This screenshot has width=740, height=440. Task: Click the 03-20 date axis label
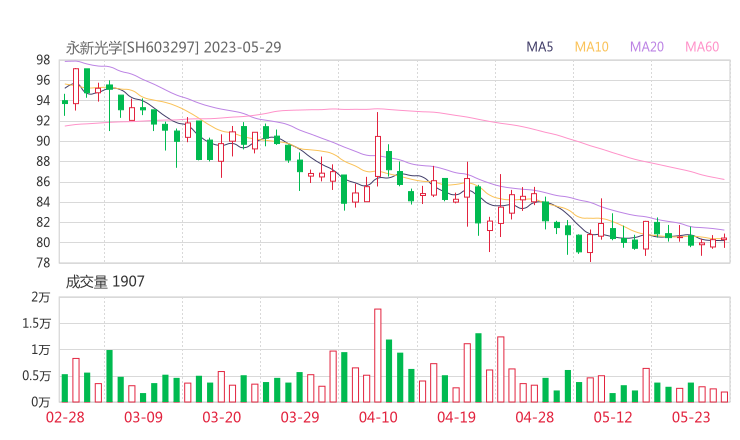(222, 417)
